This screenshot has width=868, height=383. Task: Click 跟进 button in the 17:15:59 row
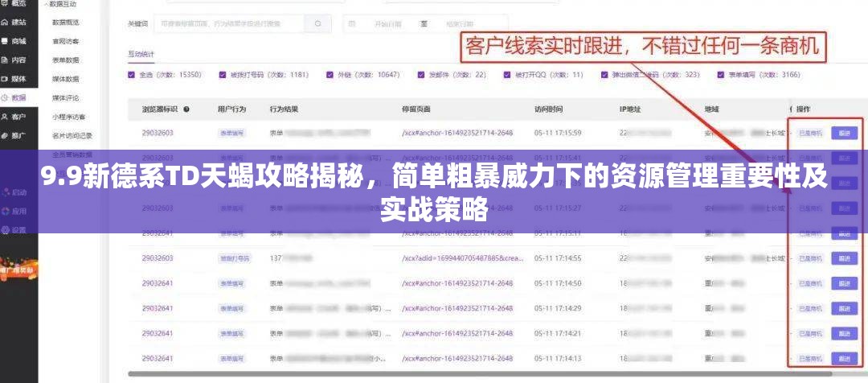click(844, 133)
